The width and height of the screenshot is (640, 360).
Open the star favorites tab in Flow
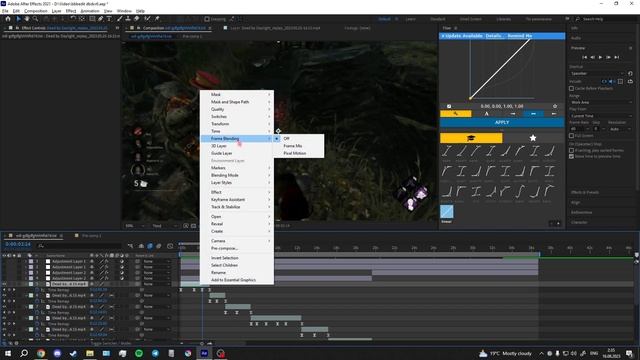point(533,138)
